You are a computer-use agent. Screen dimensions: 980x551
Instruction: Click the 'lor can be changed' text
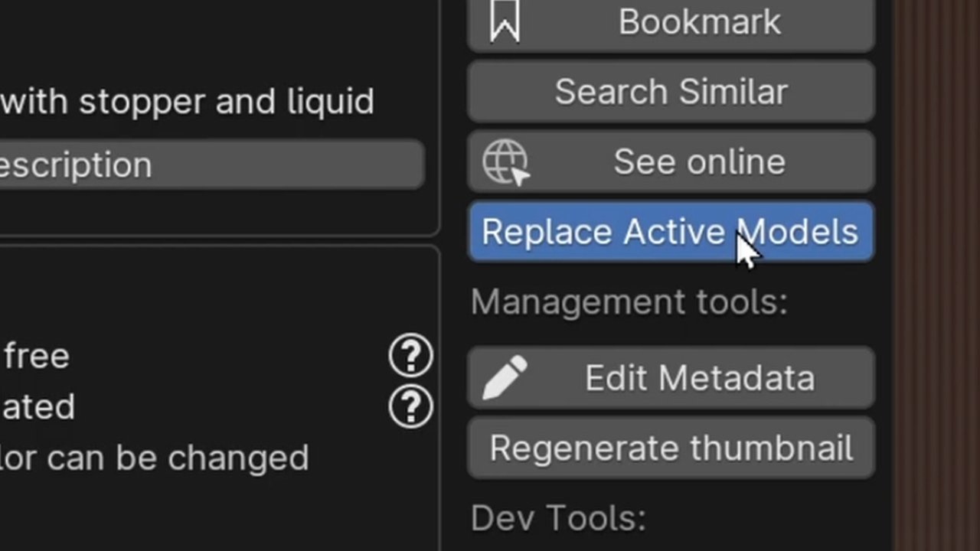154,458
